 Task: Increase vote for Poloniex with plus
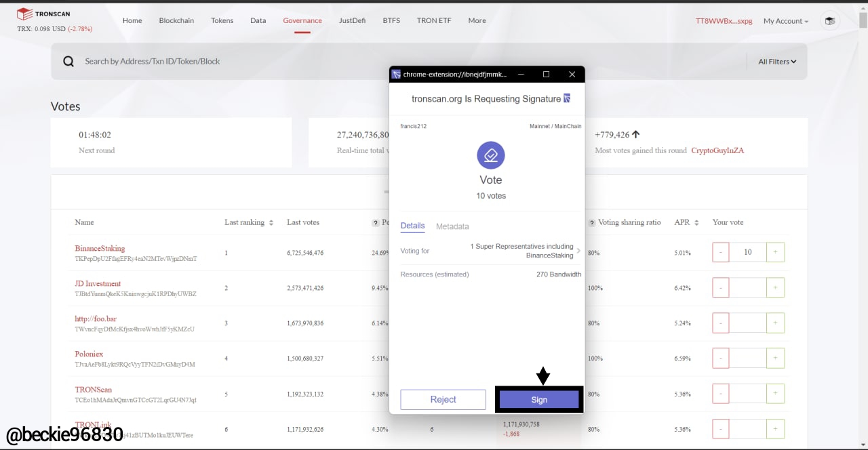click(x=775, y=358)
